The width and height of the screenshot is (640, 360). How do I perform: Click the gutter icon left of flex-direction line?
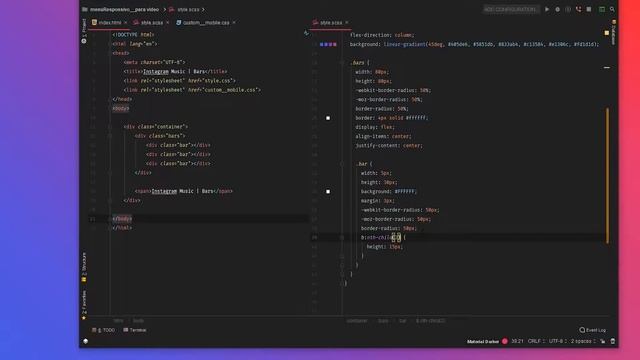pyautogui.click(x=306, y=33)
